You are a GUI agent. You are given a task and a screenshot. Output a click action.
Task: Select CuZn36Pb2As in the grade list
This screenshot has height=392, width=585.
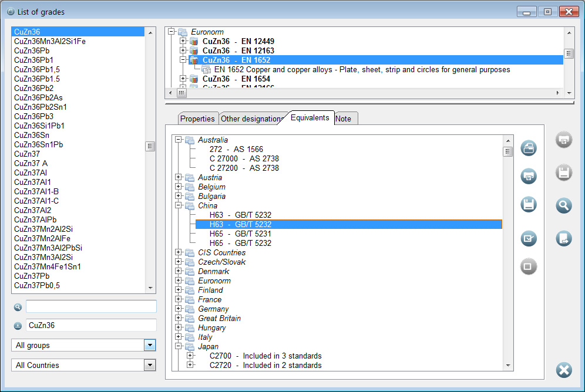(x=78, y=97)
